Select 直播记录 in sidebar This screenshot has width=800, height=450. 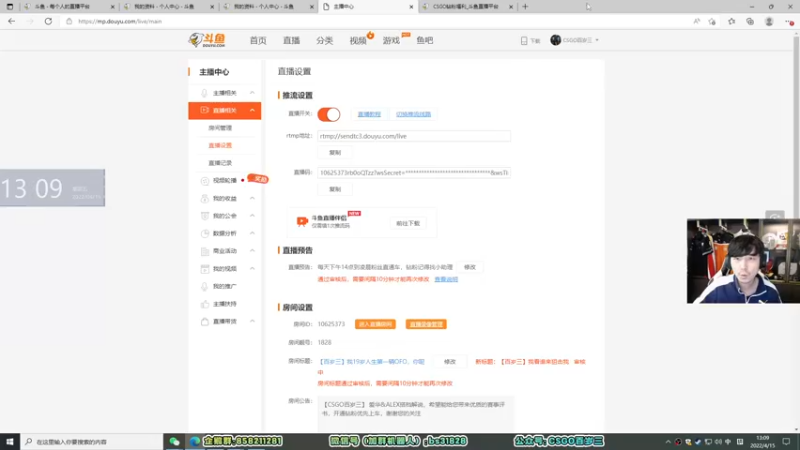pyautogui.click(x=220, y=163)
